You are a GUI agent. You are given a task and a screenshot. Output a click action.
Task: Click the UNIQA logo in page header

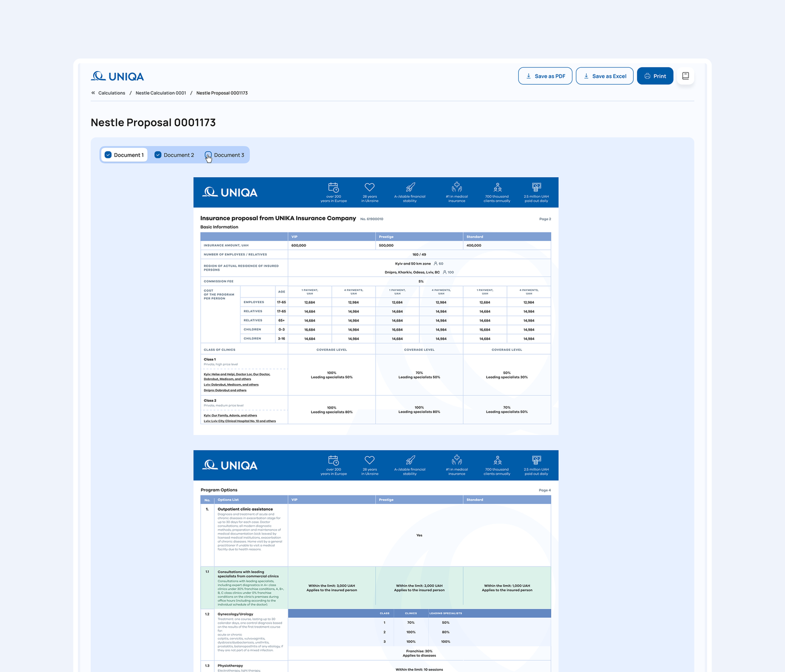pos(118,76)
